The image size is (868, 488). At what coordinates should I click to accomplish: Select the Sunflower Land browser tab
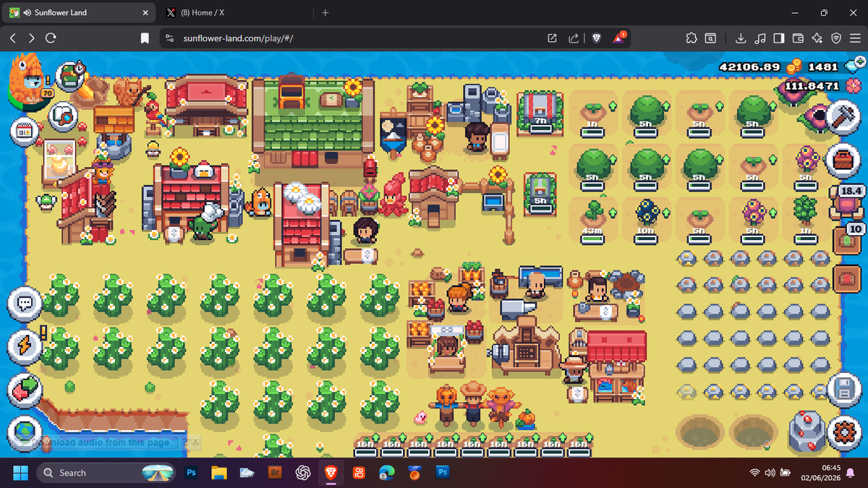[80, 13]
